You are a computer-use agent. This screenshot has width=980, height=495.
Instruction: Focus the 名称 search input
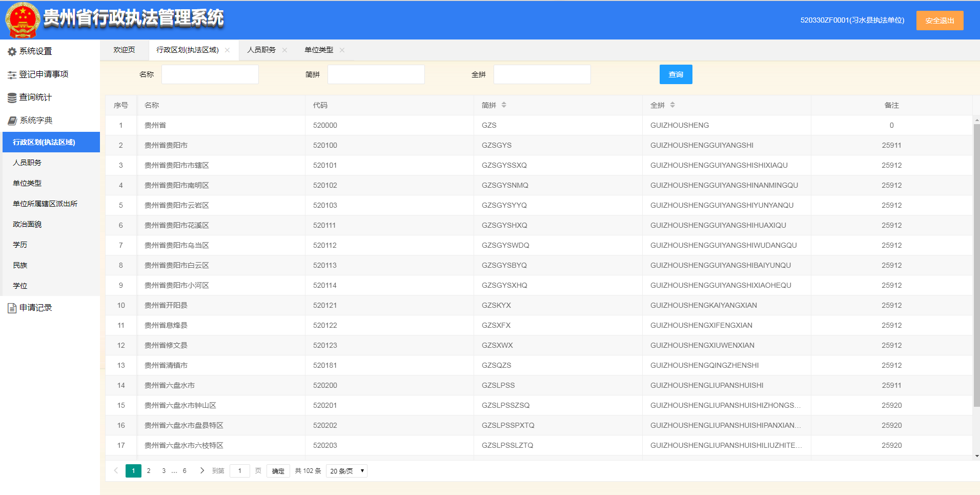click(x=210, y=74)
